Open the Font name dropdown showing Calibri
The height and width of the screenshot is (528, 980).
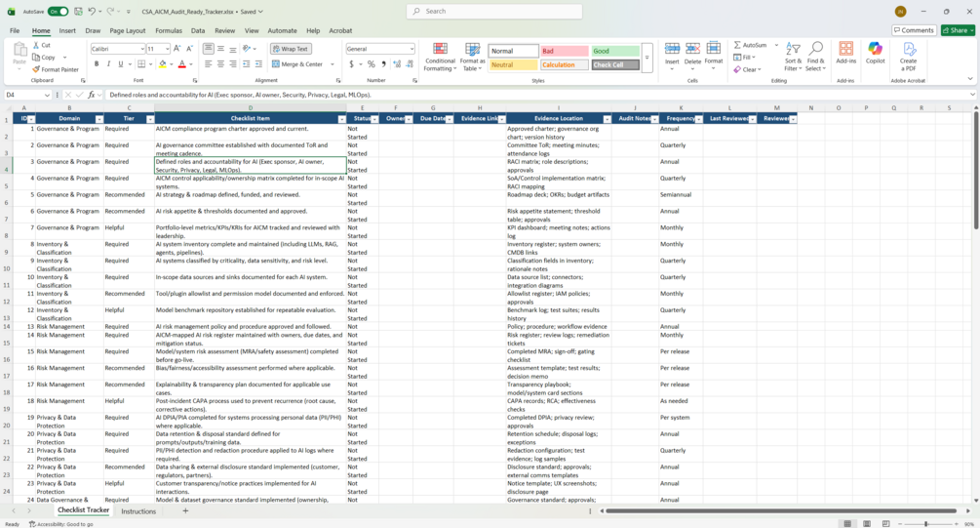[x=142, y=49]
